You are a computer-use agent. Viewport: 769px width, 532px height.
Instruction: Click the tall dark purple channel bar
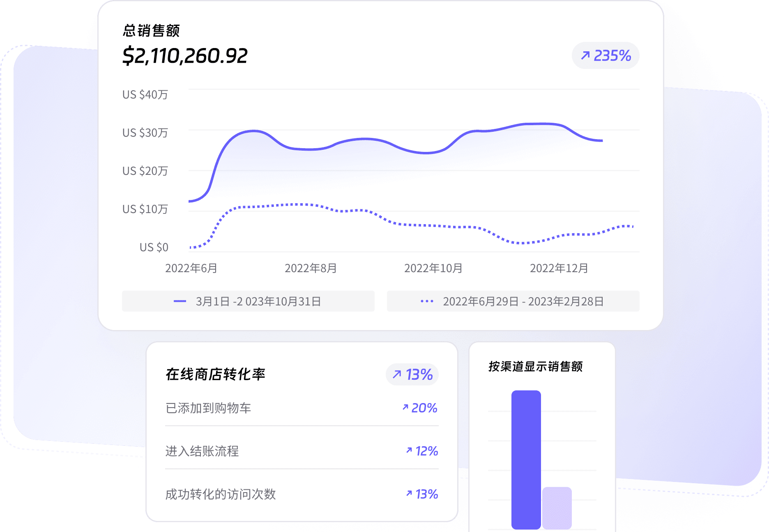526,460
